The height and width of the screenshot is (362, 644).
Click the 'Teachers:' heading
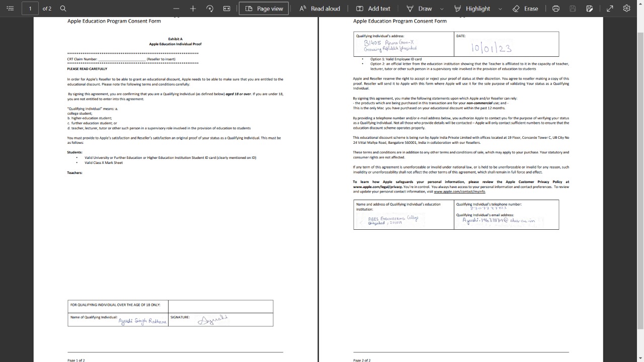point(75,173)
